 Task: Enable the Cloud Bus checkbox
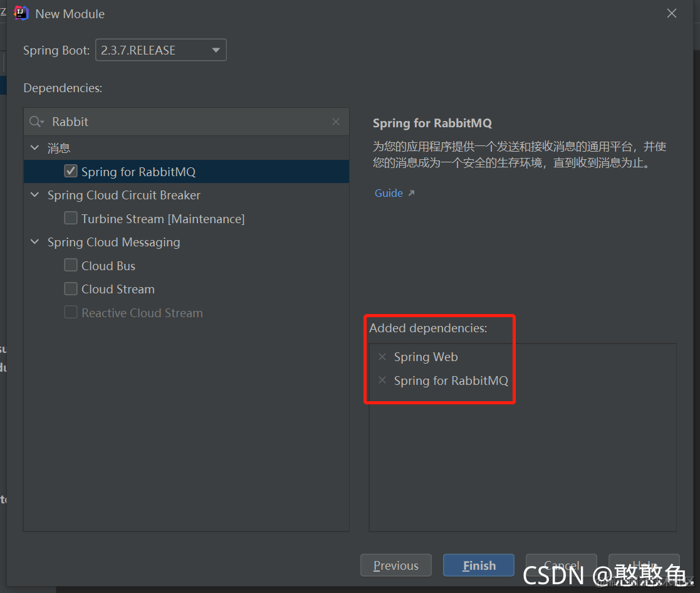(71, 265)
